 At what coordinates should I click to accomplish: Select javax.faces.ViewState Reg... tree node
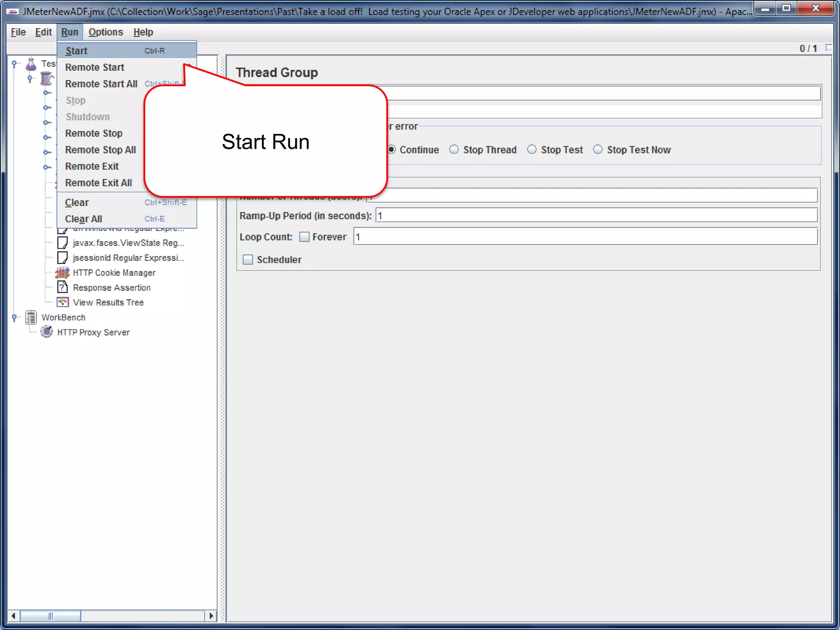click(128, 243)
